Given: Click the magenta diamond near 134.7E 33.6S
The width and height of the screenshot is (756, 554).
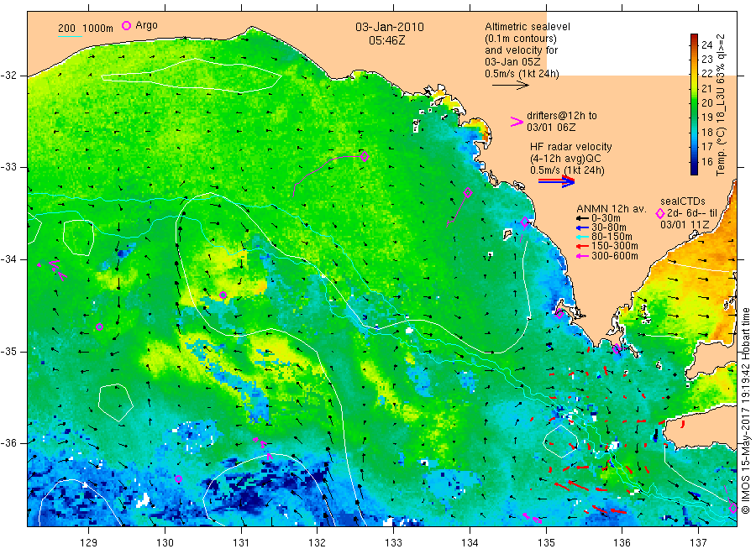Looking at the screenshot, I should tap(525, 222).
